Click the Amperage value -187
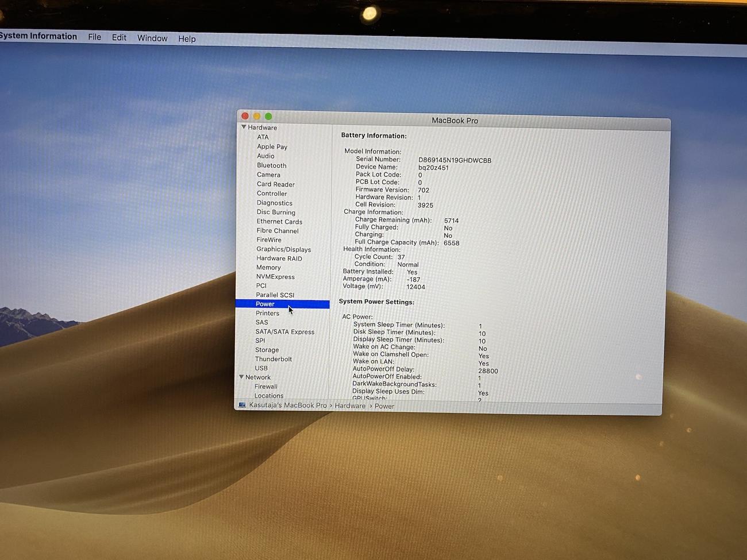Screen dimensions: 747x560 [x=413, y=280]
